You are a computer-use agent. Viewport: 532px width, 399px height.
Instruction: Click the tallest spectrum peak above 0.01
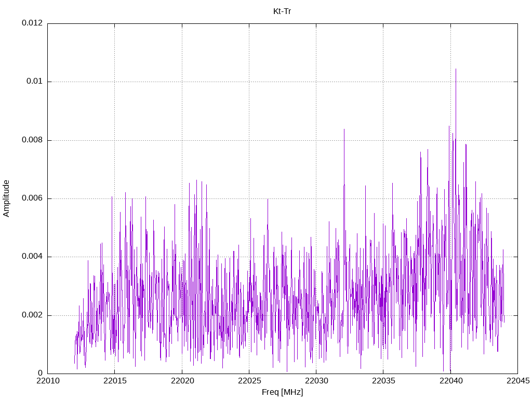tap(456, 69)
